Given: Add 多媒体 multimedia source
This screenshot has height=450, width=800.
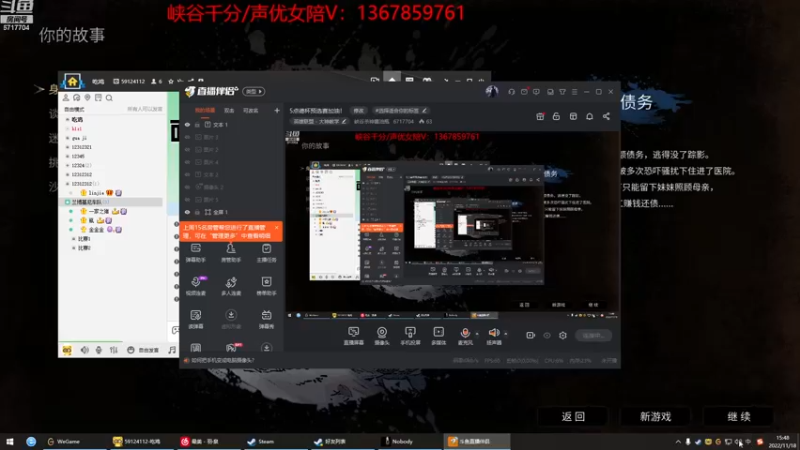Looking at the screenshot, I should click(x=438, y=336).
